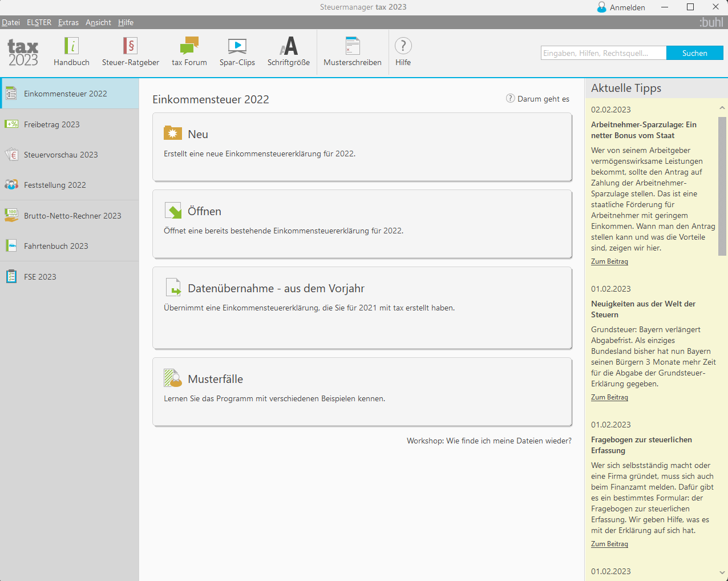Viewport: 728px width, 581px height.
Task: Select Brutto-Netto-Rechner 2023 in sidebar
Action: point(72,216)
